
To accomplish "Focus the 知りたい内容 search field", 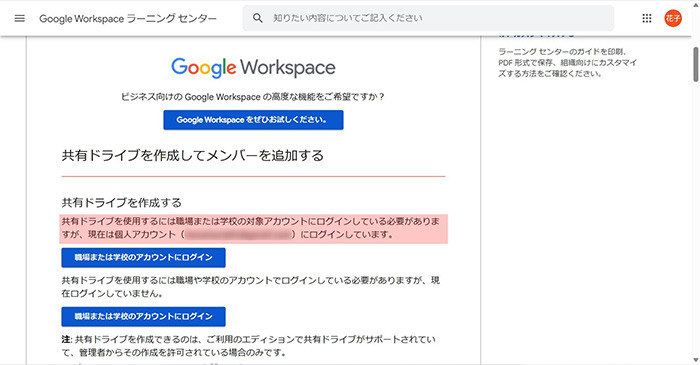I will point(428,18).
